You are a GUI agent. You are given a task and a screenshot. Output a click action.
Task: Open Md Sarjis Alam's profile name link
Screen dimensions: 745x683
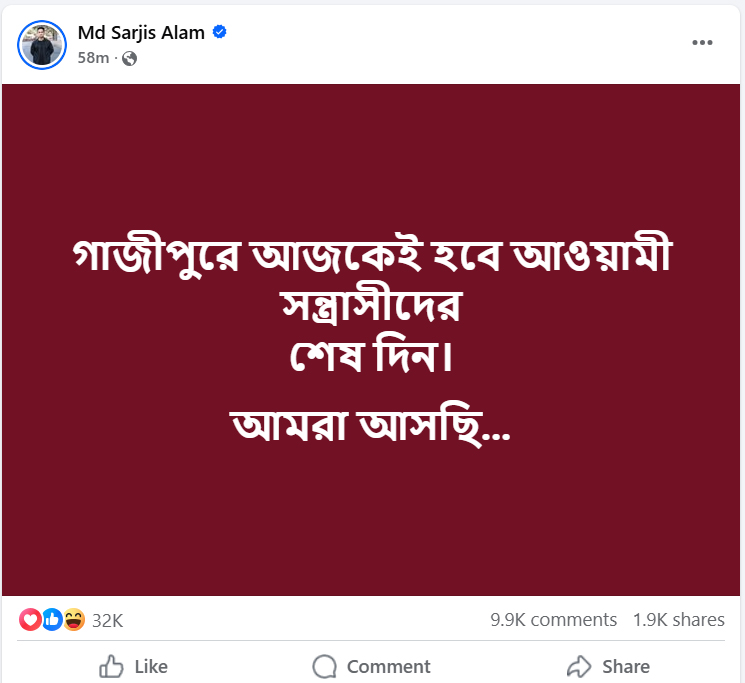pyautogui.click(x=141, y=32)
